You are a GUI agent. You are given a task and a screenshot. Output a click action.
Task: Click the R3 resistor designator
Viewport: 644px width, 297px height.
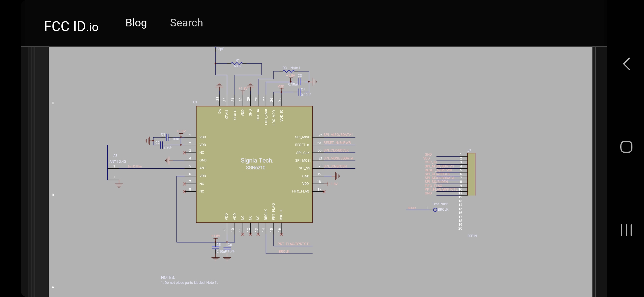[x=285, y=68]
